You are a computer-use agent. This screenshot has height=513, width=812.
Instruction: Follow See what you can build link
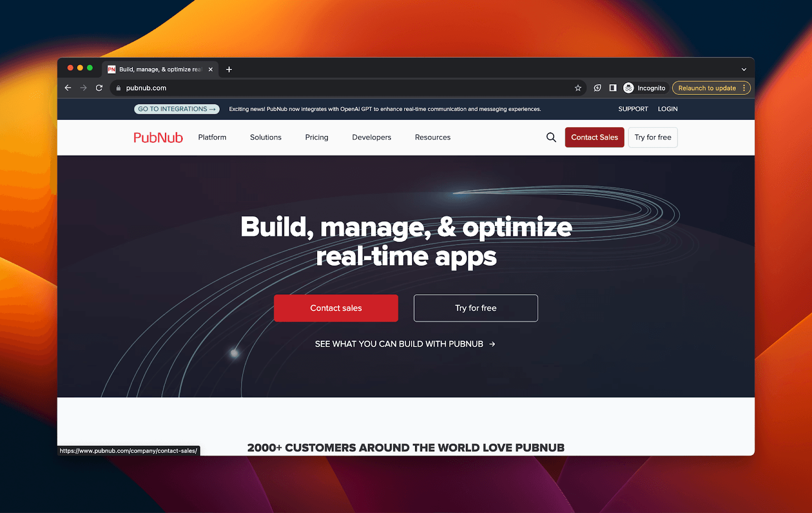405,344
